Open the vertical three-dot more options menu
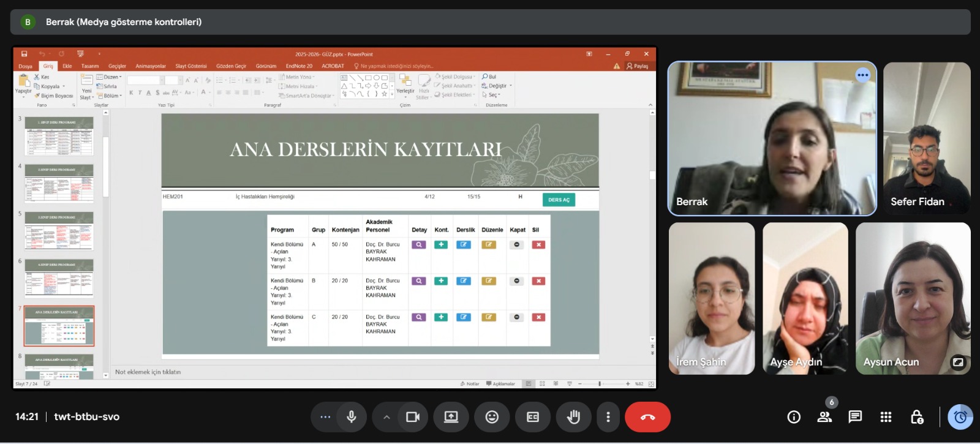This screenshot has height=444, width=980. 608,417
